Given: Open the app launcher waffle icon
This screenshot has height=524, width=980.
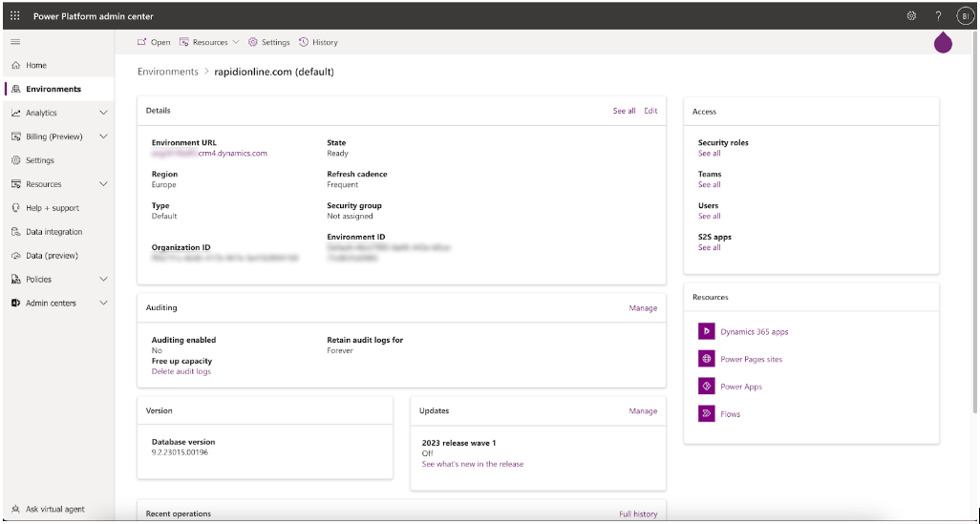Looking at the screenshot, I should click(15, 16).
